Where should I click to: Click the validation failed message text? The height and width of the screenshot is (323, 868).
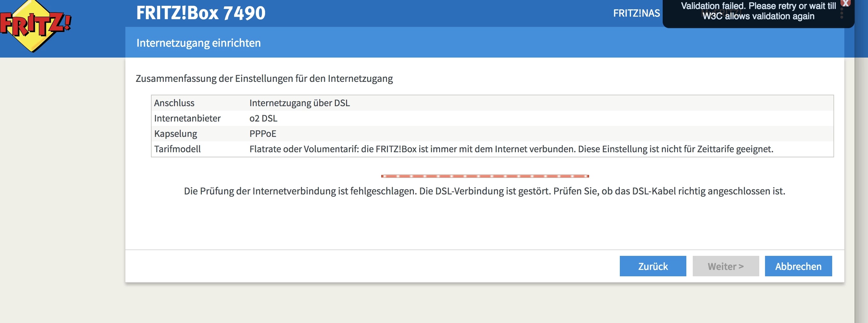tap(758, 11)
